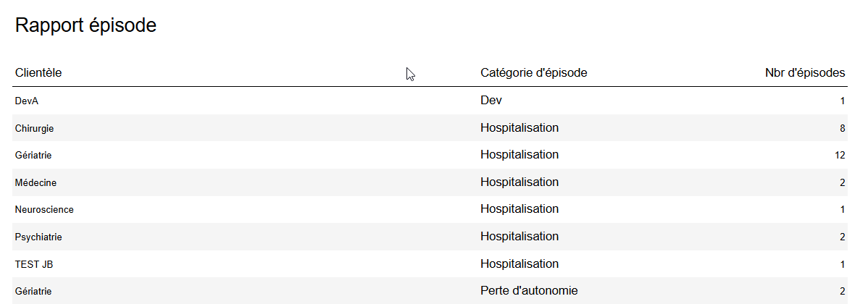The height and width of the screenshot is (304, 868).
Task: Click the "Rapport épisode" report title
Action: coord(85,25)
